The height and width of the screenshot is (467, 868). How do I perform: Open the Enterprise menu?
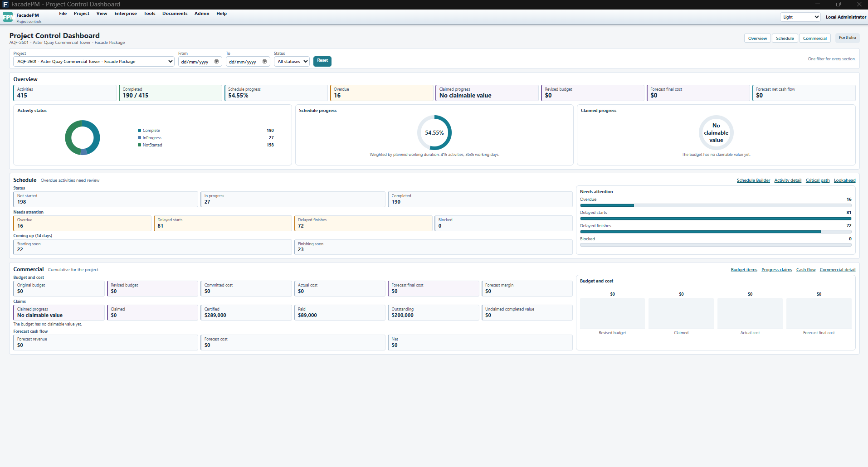126,14
